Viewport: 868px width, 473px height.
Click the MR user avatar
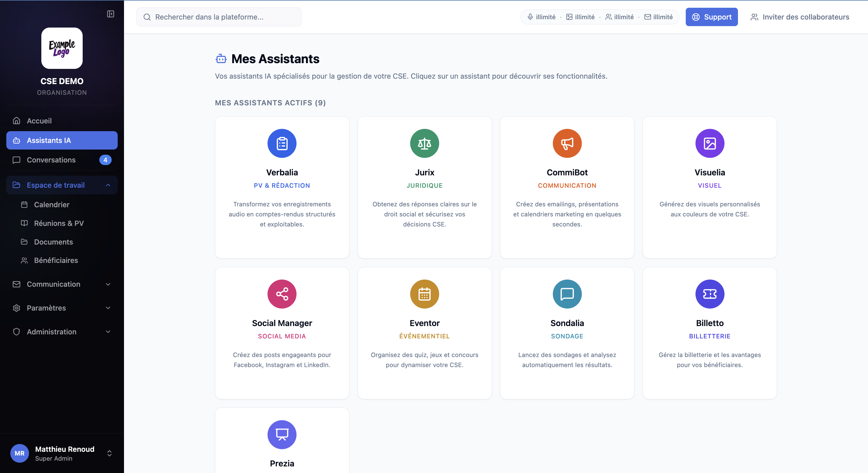click(x=20, y=453)
